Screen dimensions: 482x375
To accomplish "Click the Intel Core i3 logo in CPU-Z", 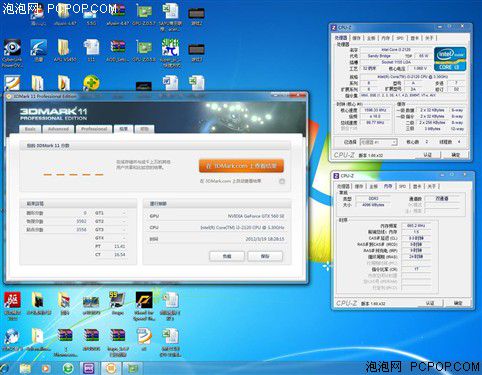I will click(x=450, y=59).
